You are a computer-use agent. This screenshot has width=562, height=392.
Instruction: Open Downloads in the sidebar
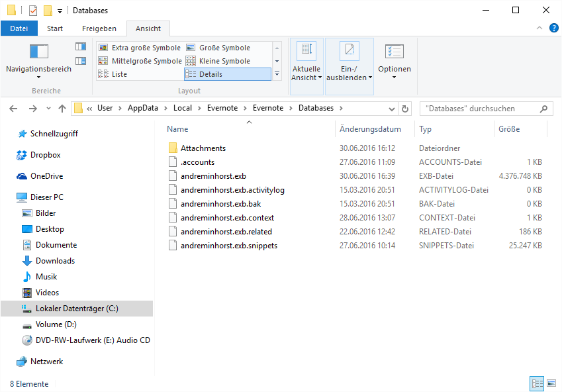tap(55, 261)
